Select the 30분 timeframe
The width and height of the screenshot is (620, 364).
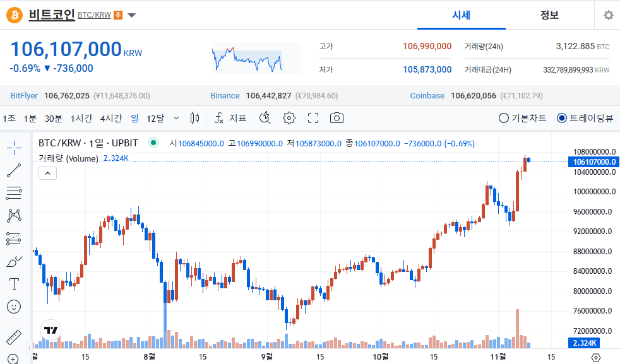pyautogui.click(x=54, y=118)
